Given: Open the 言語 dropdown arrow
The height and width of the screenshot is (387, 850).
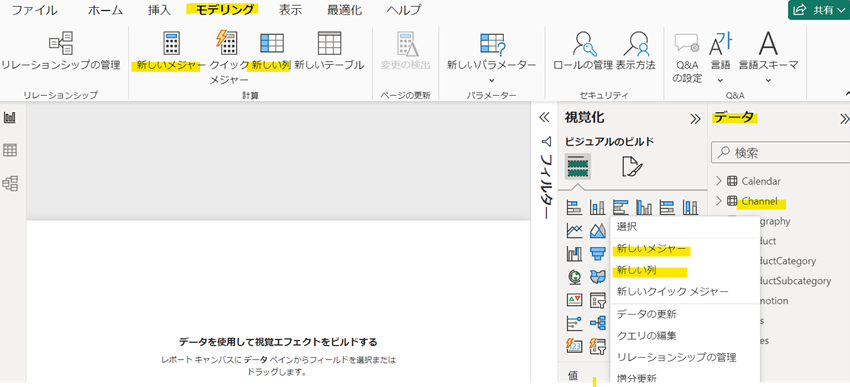Looking at the screenshot, I should (x=720, y=80).
